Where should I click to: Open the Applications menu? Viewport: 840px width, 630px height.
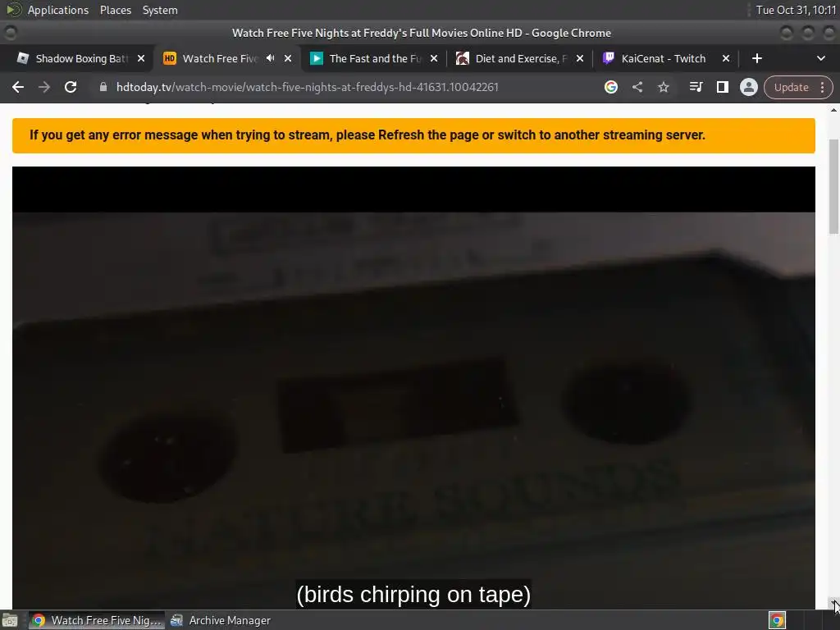[58, 10]
